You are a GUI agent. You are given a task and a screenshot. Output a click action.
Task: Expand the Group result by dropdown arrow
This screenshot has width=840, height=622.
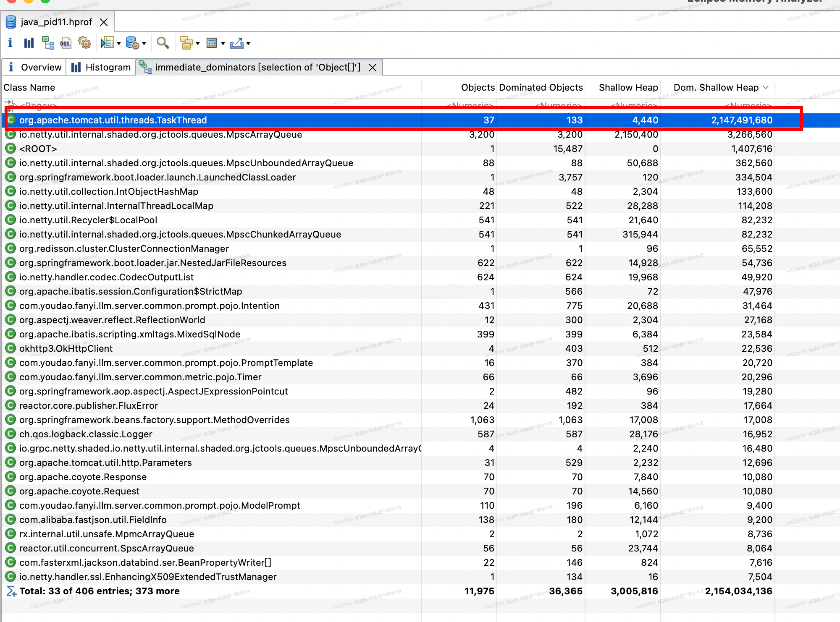[x=198, y=43]
